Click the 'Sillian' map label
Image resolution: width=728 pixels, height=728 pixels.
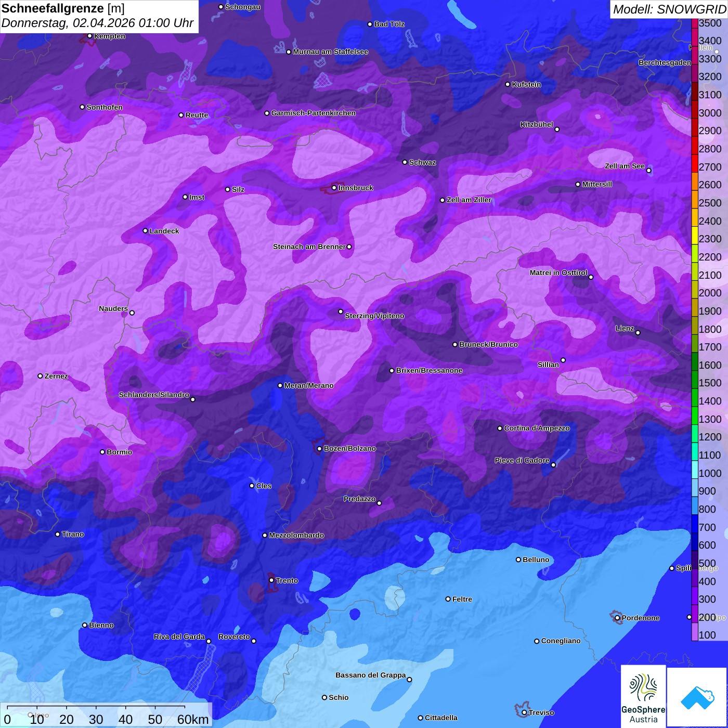[x=548, y=365]
